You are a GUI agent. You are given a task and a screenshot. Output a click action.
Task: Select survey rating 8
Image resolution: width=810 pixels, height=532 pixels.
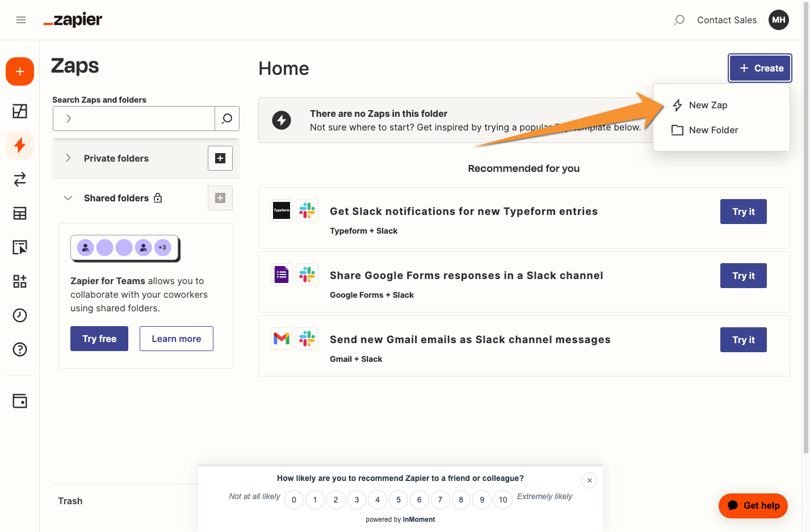(x=461, y=500)
